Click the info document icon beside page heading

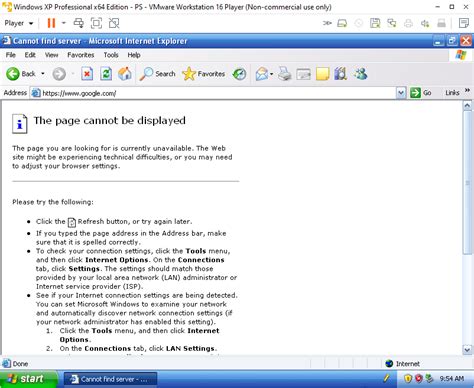click(x=20, y=124)
